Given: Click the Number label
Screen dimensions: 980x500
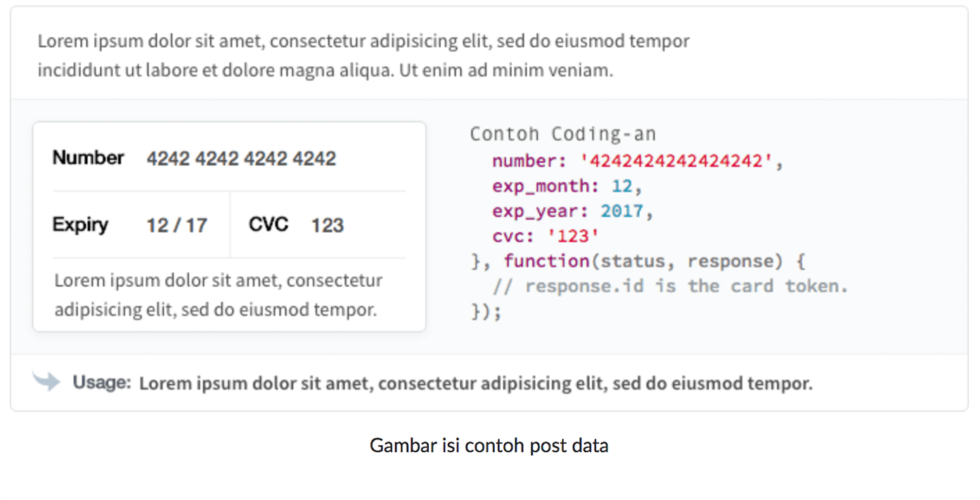Looking at the screenshot, I should click(88, 158).
